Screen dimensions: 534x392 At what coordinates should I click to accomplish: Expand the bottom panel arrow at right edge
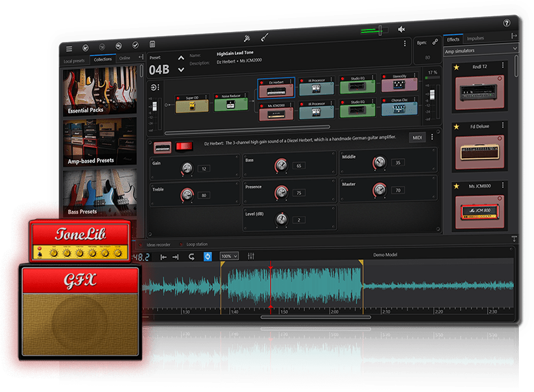[x=514, y=239]
